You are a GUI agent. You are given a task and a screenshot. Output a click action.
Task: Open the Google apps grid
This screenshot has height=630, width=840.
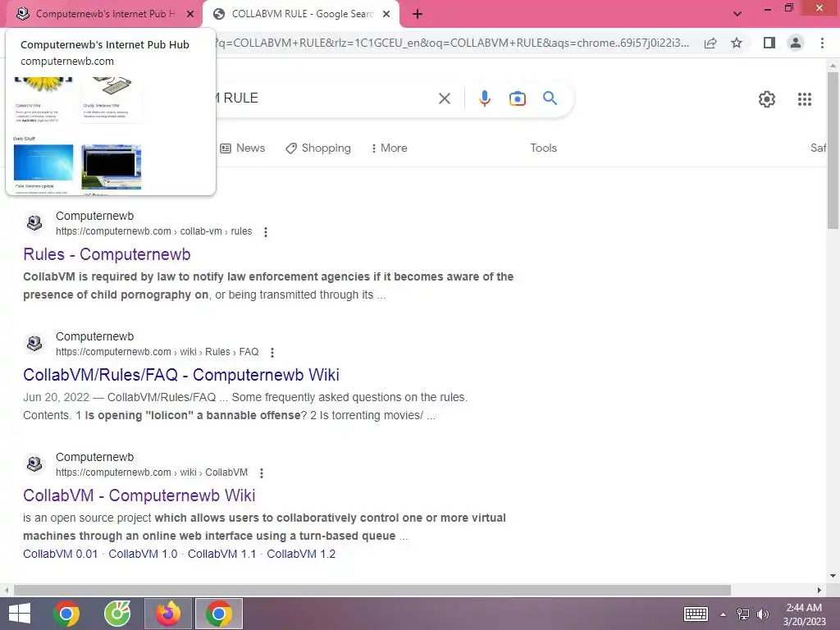805,99
